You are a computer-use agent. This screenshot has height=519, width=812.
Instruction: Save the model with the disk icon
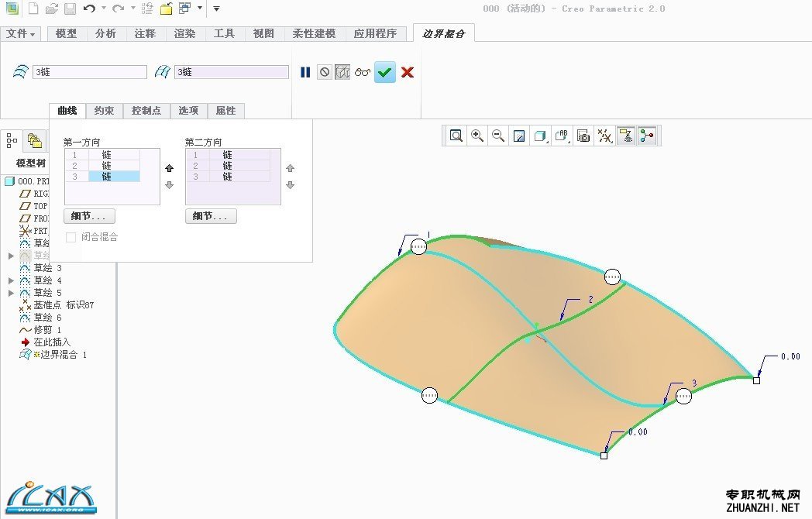pyautogui.click(x=70, y=9)
